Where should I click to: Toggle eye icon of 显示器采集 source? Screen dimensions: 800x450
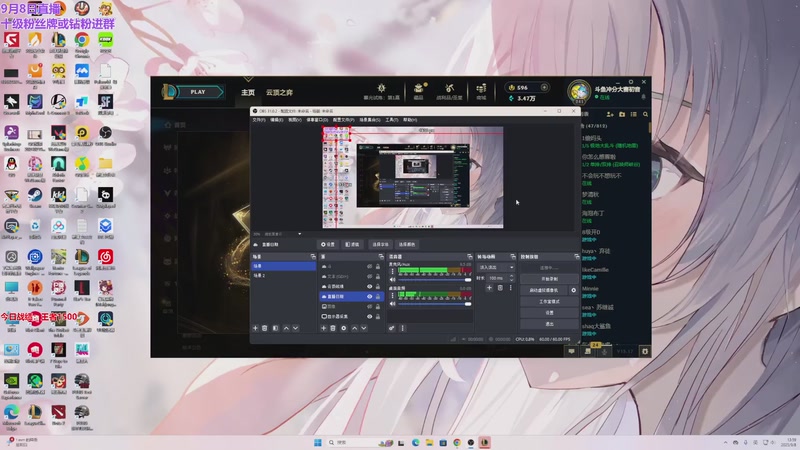(369, 316)
